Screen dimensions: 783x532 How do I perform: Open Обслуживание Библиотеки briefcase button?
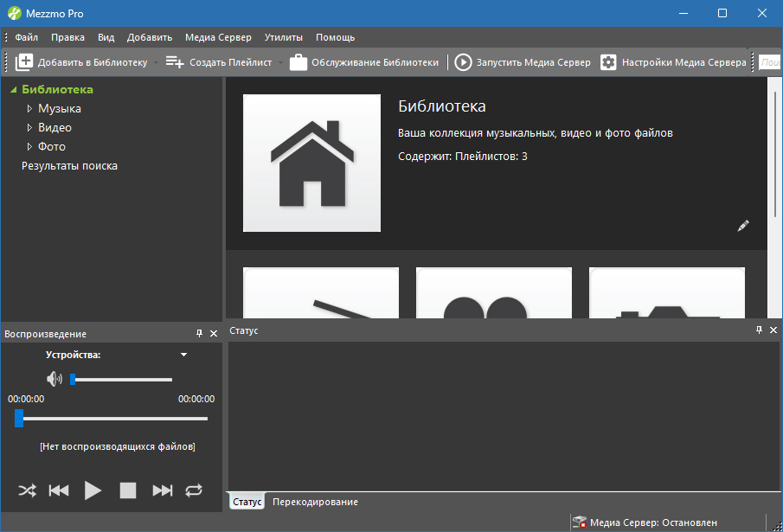click(x=363, y=62)
